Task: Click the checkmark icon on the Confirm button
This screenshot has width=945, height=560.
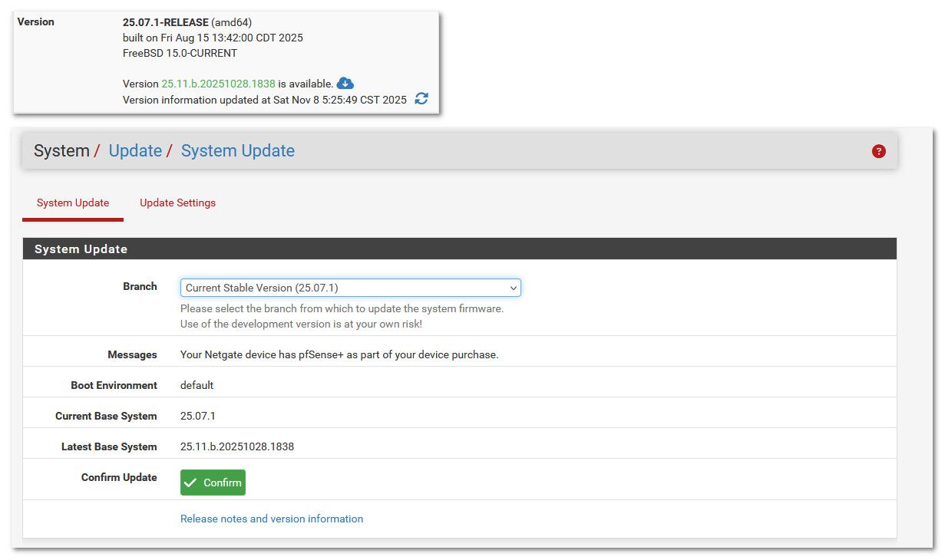Action: [x=191, y=483]
